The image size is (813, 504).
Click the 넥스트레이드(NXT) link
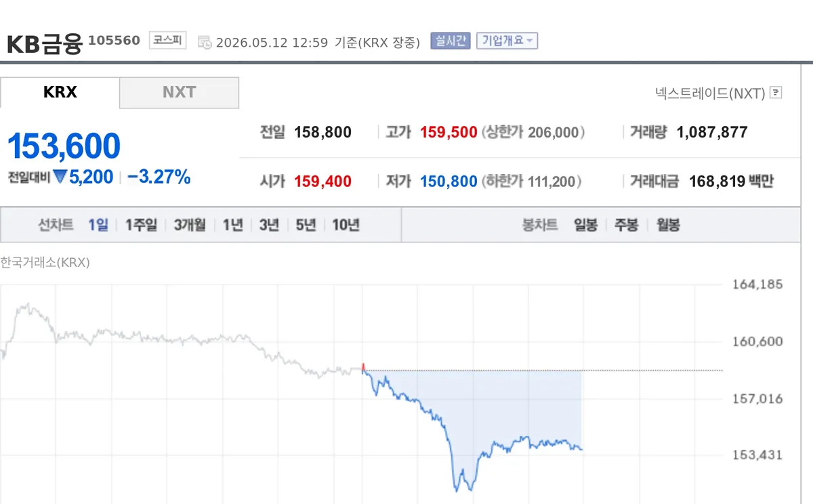tap(710, 93)
